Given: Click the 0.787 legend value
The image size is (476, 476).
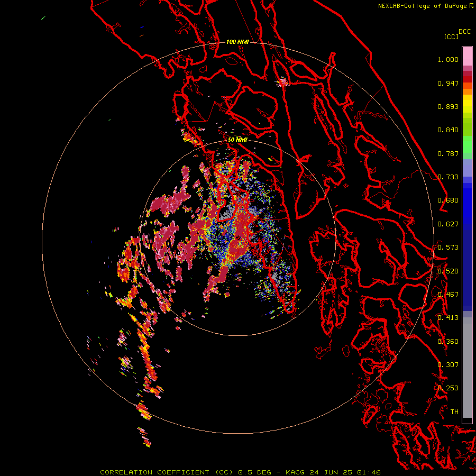Looking at the screenshot, I should [448, 153].
